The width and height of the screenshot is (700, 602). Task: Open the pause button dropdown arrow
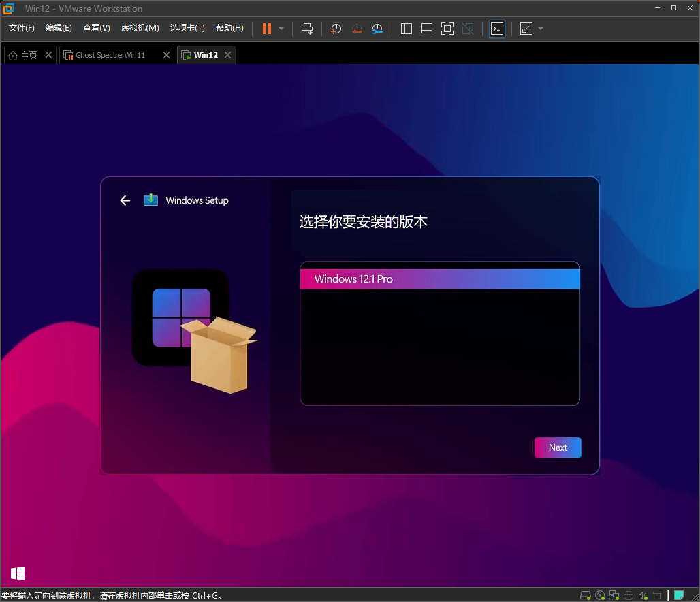(280, 29)
